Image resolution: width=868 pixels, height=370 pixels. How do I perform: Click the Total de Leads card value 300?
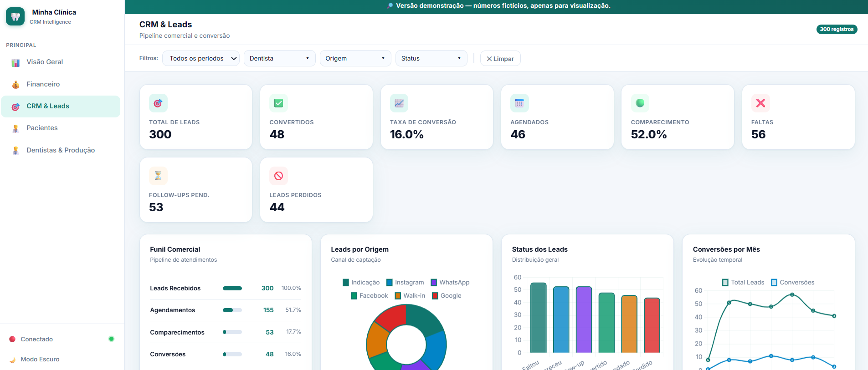click(160, 134)
